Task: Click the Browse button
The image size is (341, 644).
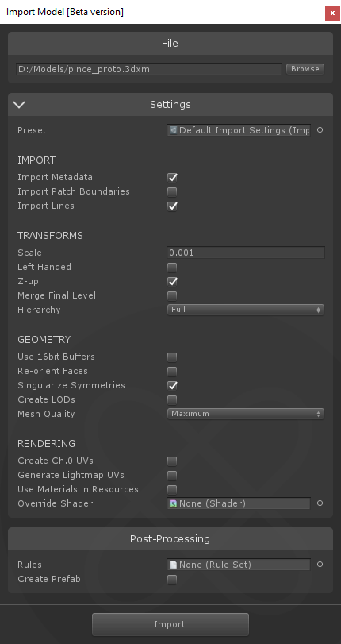Action: click(305, 69)
